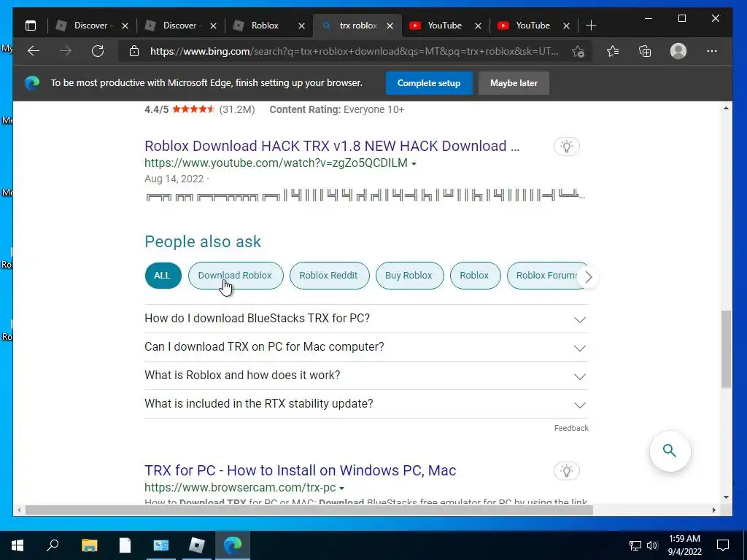This screenshot has width=747, height=560.
Task: Refresh the Bing search page
Action: click(98, 51)
